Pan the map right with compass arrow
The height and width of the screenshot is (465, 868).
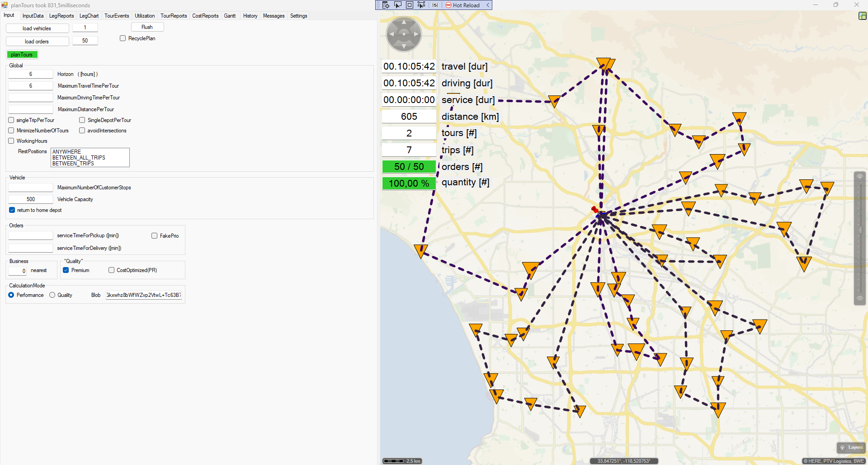coord(416,34)
